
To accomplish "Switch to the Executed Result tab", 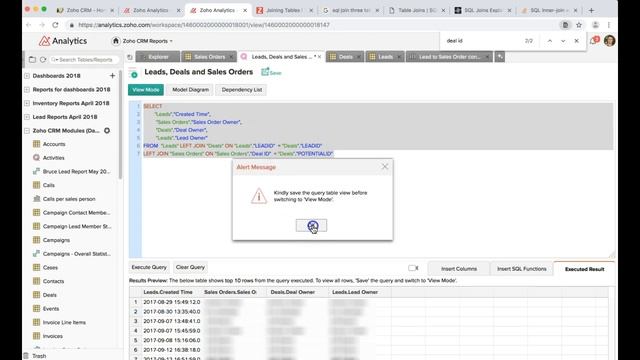I will tap(584, 269).
